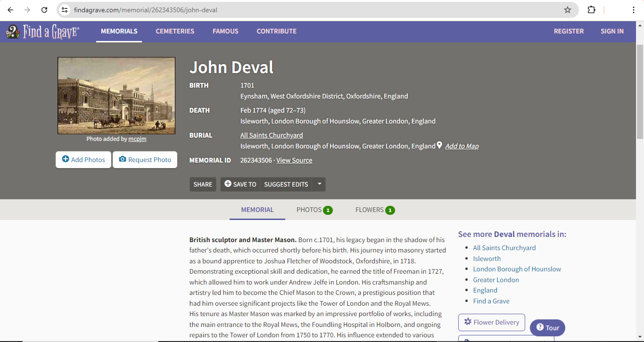Expand the dropdown arrow next to SUGGEST EDITS
The width and height of the screenshot is (644, 342).
(319, 184)
